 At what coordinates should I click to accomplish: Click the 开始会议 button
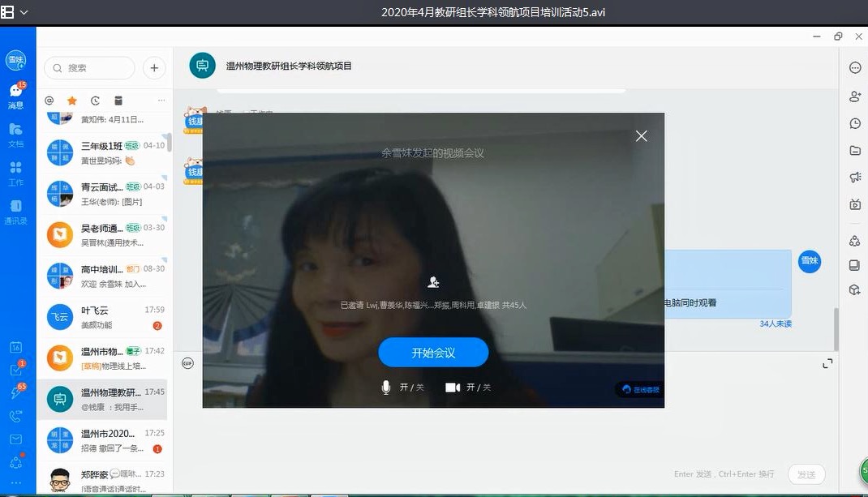[x=433, y=353]
